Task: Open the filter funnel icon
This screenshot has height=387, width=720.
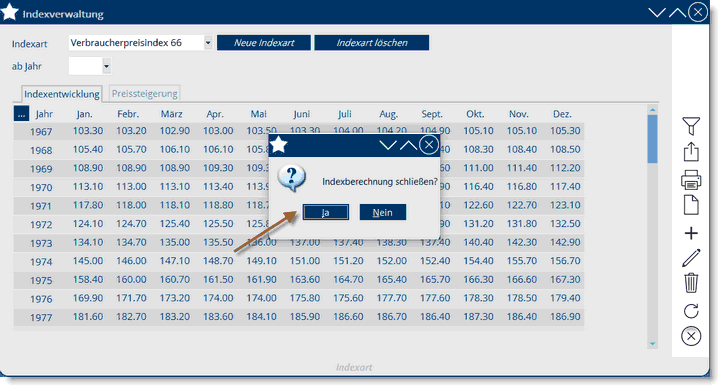Action: point(691,126)
